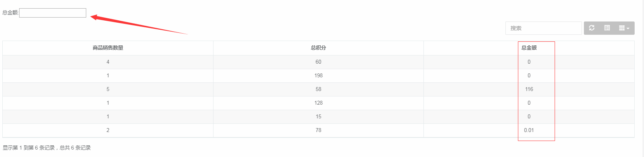
Task: Click the 总金额 column header
Action: point(529,48)
